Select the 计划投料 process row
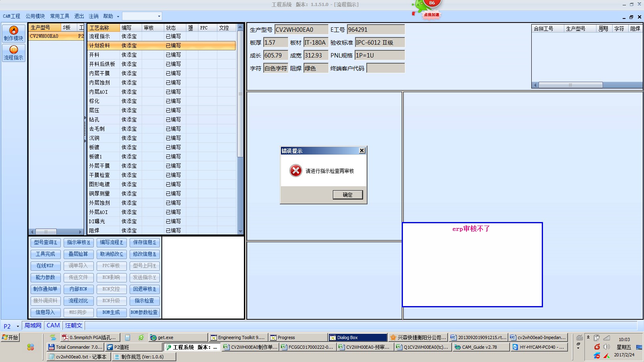The width and height of the screenshot is (644, 362). tap(161, 45)
